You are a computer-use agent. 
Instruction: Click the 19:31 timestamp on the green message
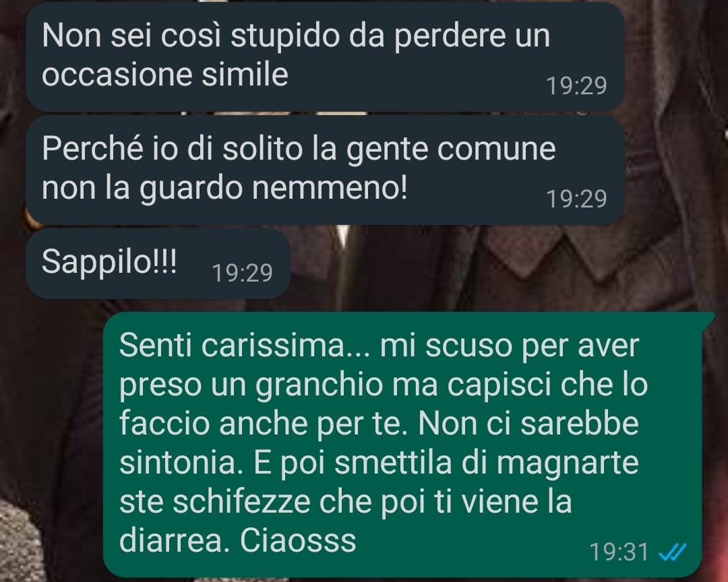[x=619, y=552]
